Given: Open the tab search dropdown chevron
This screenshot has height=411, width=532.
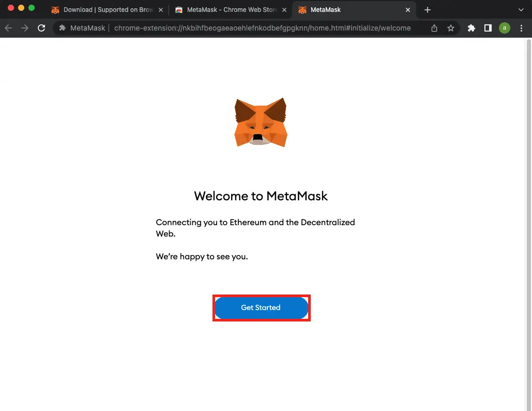Looking at the screenshot, I should point(521,10).
